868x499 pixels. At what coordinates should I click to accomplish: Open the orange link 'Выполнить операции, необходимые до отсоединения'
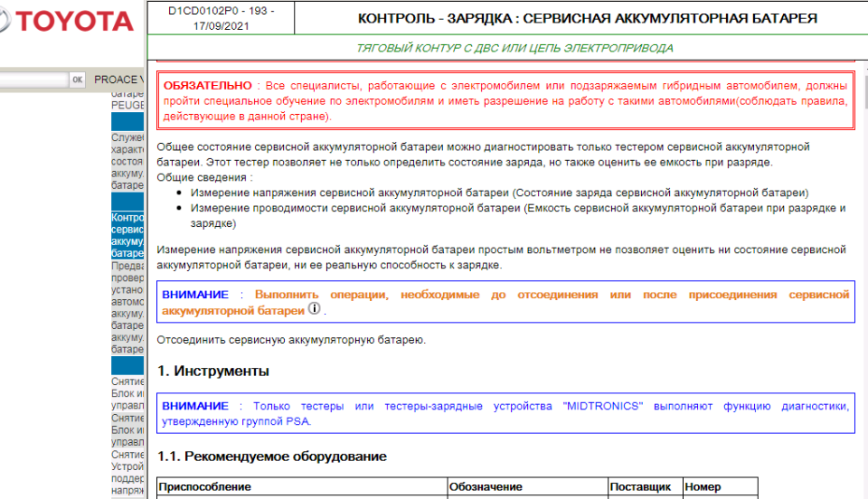tap(505, 302)
